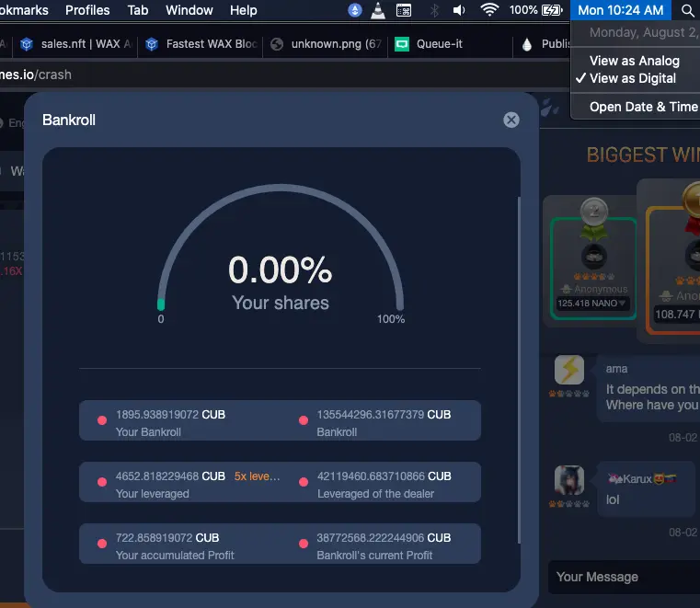This screenshot has width=700, height=608.
Task: Click Karux user avatar in chat
Action: click(569, 480)
